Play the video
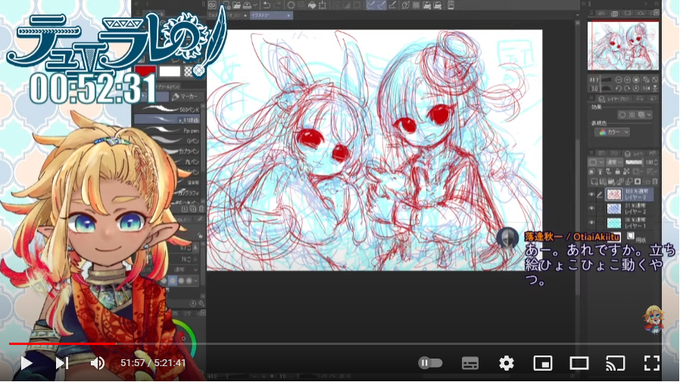680x382 pixels. point(26,363)
